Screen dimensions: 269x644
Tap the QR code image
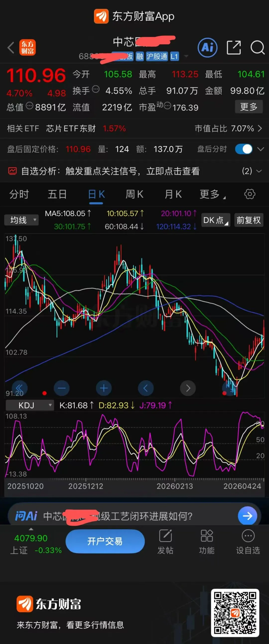click(235, 613)
